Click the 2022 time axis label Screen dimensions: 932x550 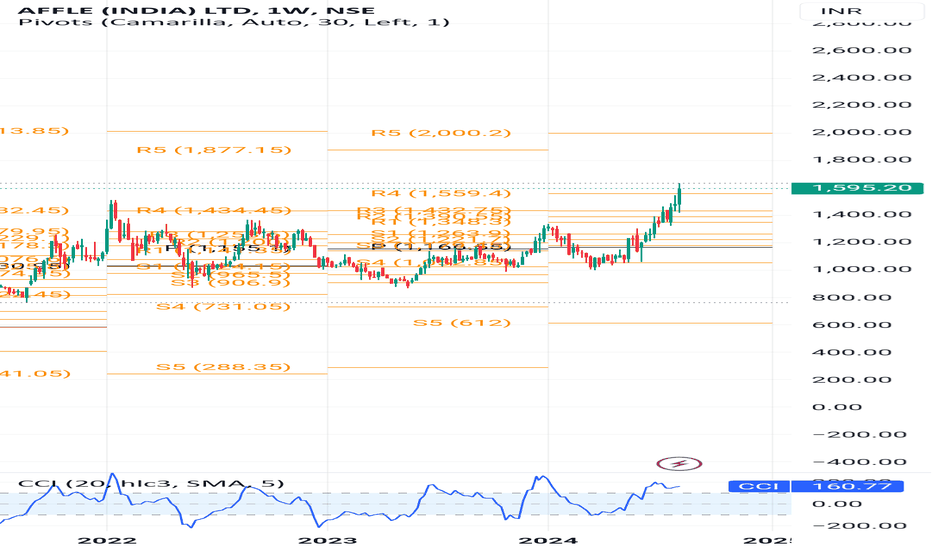(107, 540)
